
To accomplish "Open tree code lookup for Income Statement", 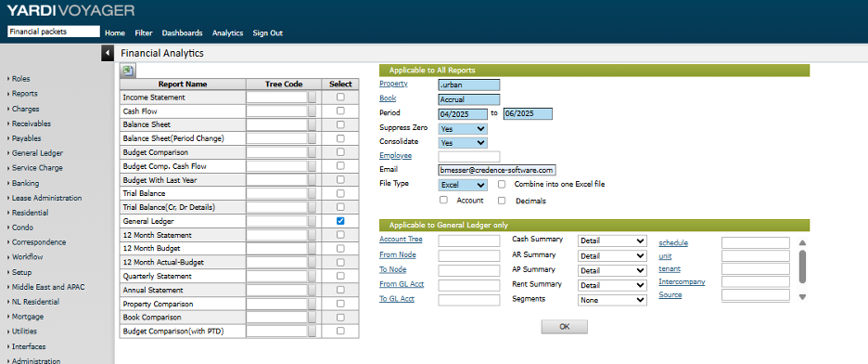I will 313,97.
